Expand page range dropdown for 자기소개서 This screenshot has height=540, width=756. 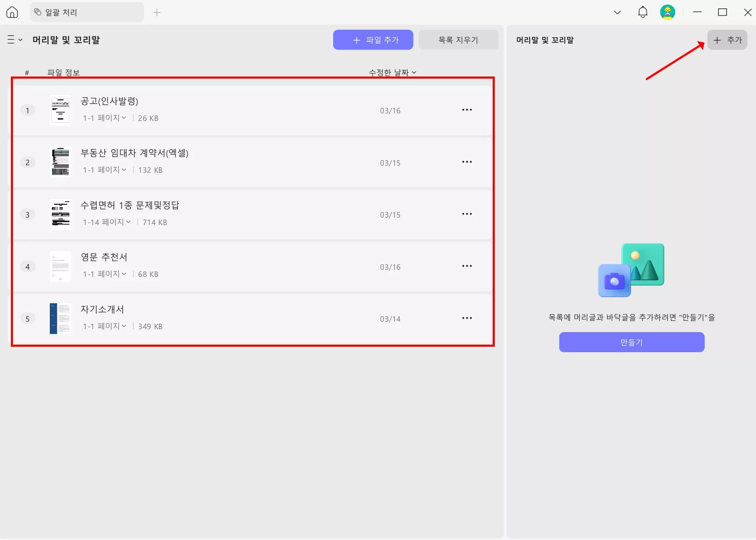[123, 326]
